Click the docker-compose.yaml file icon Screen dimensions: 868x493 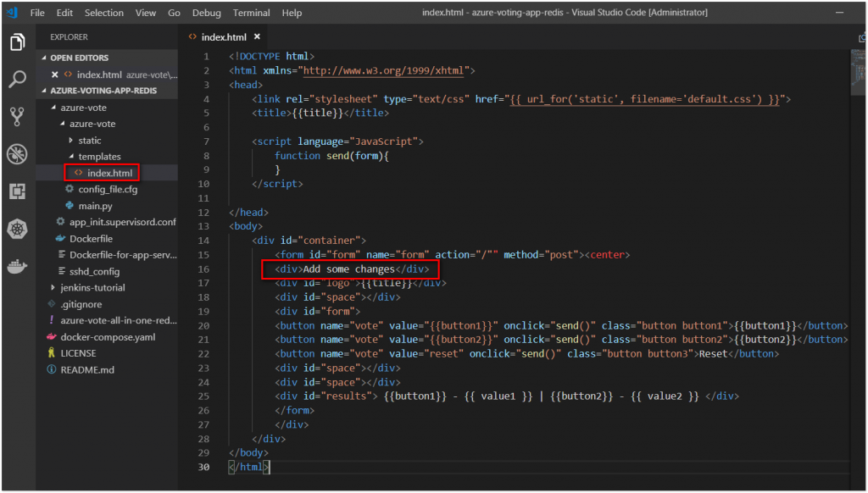(52, 336)
